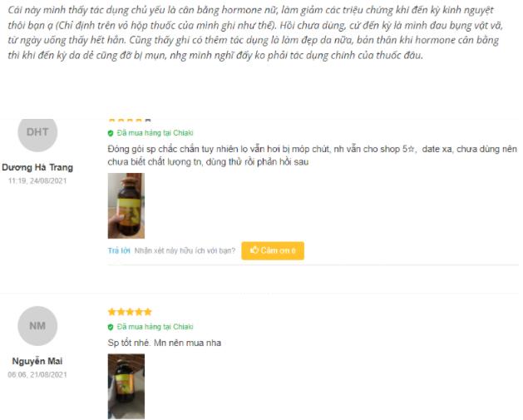The image size is (523, 420).
Task: Click the review text 'Sp tốt nhé. Mn nên mua nha'
Action: (x=165, y=343)
